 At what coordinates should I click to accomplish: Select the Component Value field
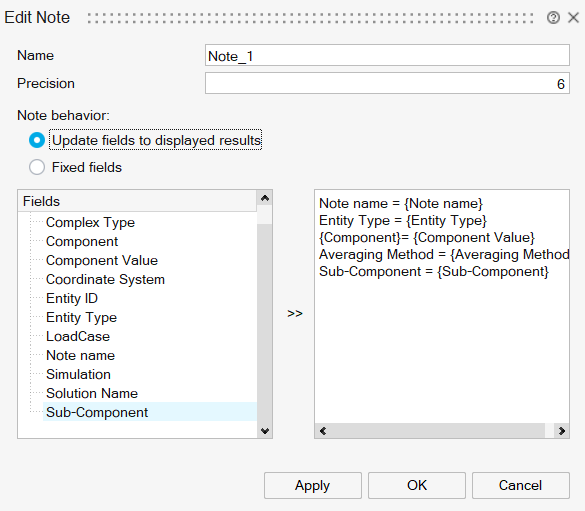pyautogui.click(x=101, y=260)
